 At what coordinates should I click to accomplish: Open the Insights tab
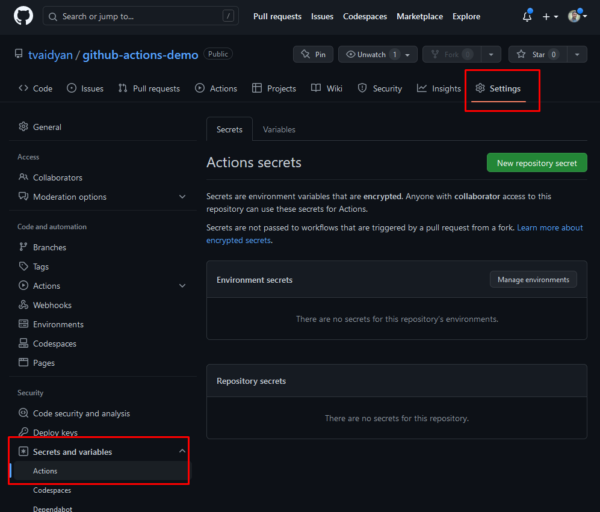[x=439, y=88]
